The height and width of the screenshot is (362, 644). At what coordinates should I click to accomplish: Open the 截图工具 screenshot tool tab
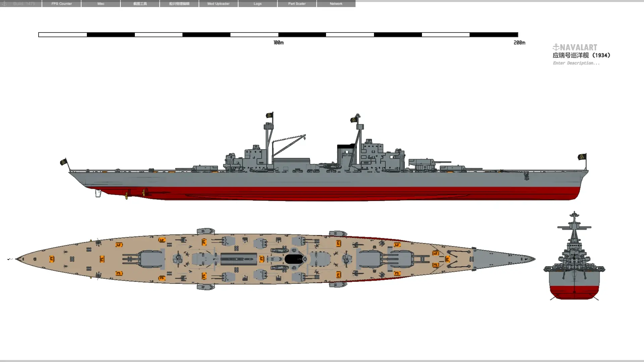140,4
